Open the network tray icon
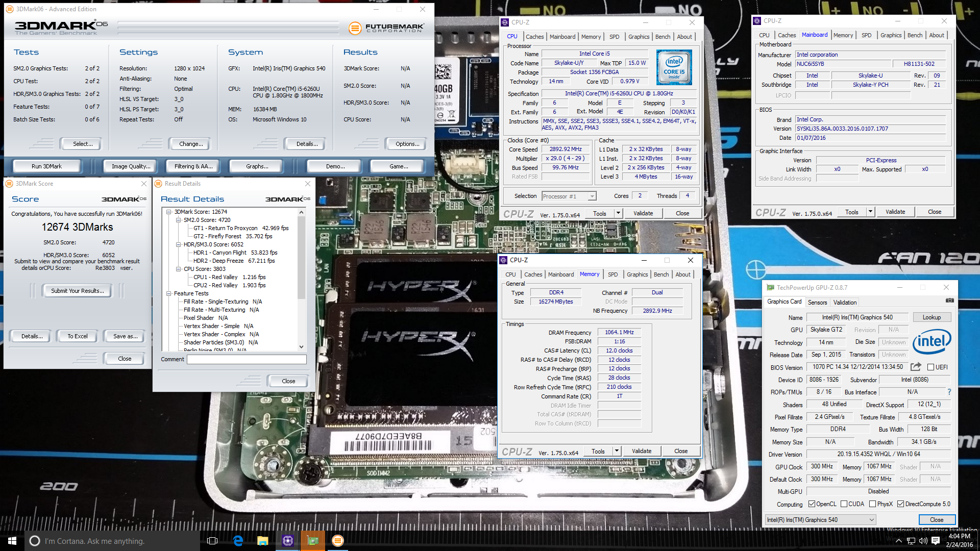The height and width of the screenshot is (551, 980). [911, 541]
